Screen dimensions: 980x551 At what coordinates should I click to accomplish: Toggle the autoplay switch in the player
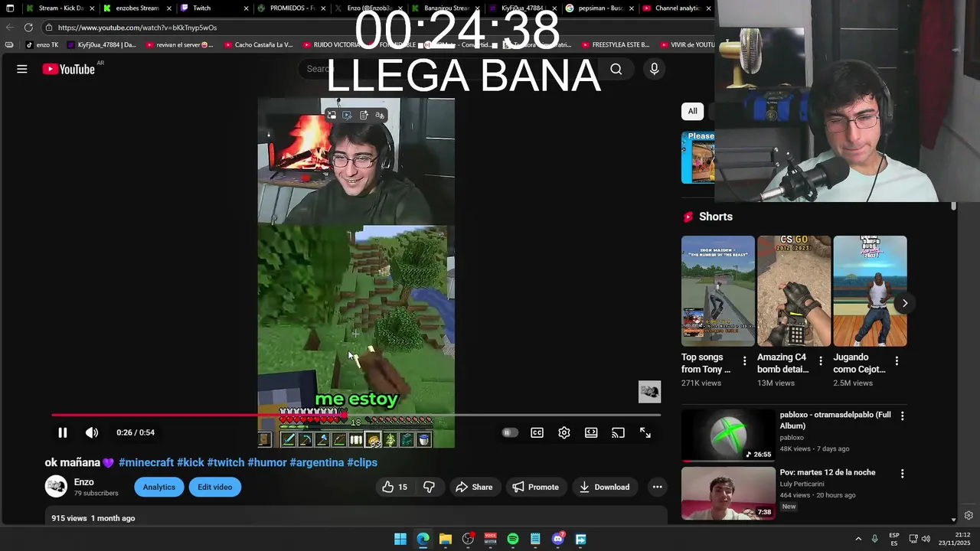[x=509, y=432]
